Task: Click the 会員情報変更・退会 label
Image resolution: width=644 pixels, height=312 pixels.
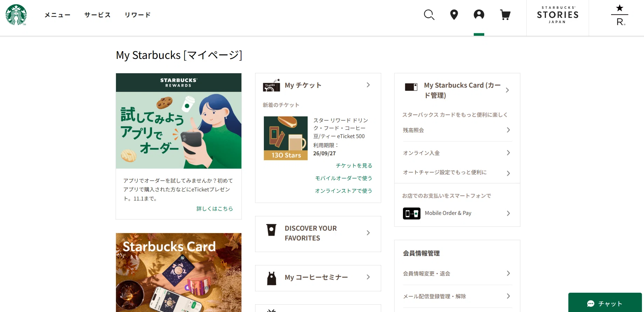Action: tap(426, 273)
